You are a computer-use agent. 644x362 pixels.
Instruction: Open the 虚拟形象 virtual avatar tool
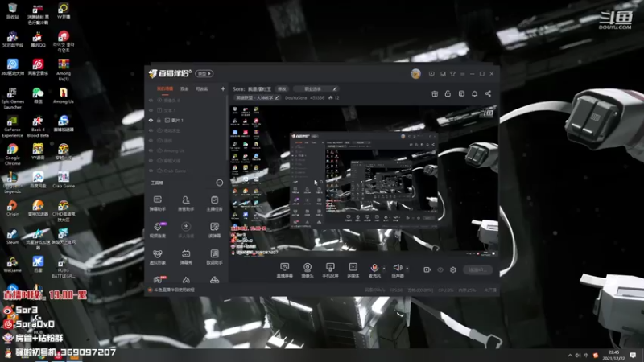(x=157, y=257)
